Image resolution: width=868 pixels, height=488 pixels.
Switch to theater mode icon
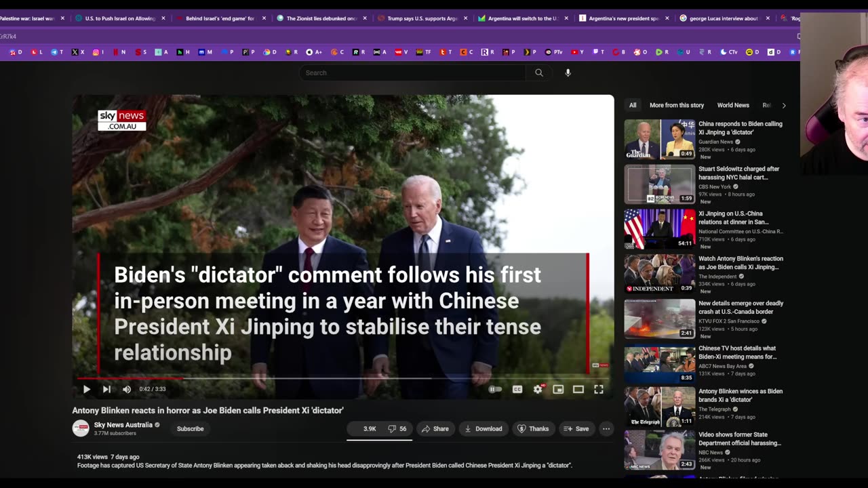tap(578, 389)
